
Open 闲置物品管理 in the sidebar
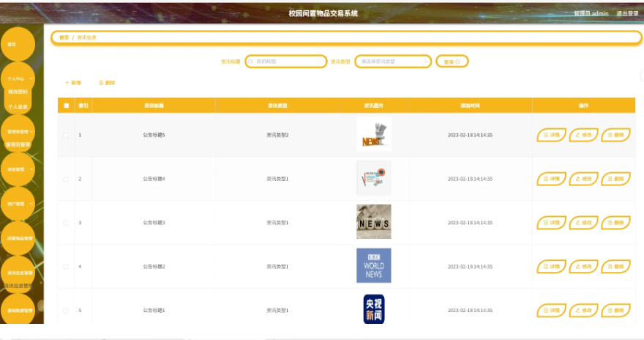pyautogui.click(x=19, y=238)
